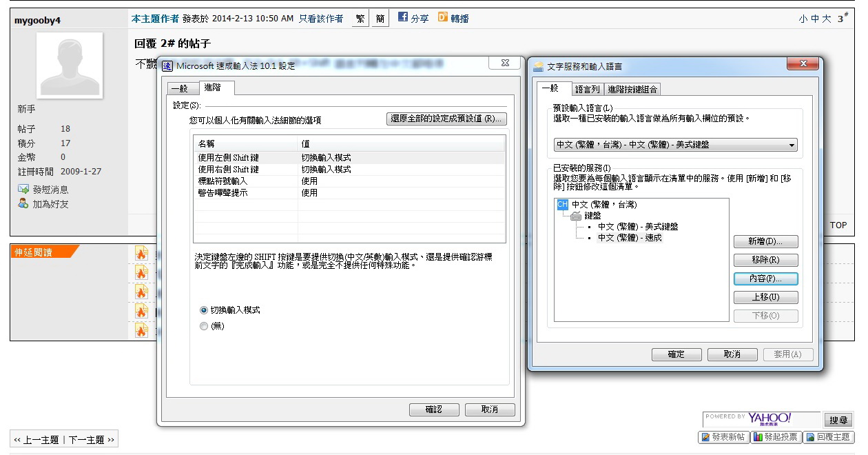Click the 速 icon in the Microsoft 速成輸入法 title bar
Image resolution: width=868 pixels, height=455 pixels.
167,66
